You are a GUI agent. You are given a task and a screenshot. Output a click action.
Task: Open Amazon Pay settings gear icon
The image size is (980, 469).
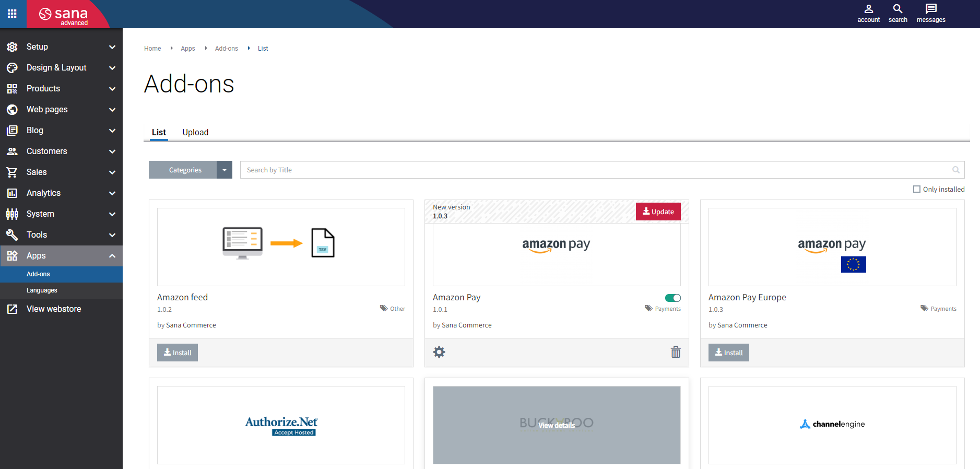439,352
